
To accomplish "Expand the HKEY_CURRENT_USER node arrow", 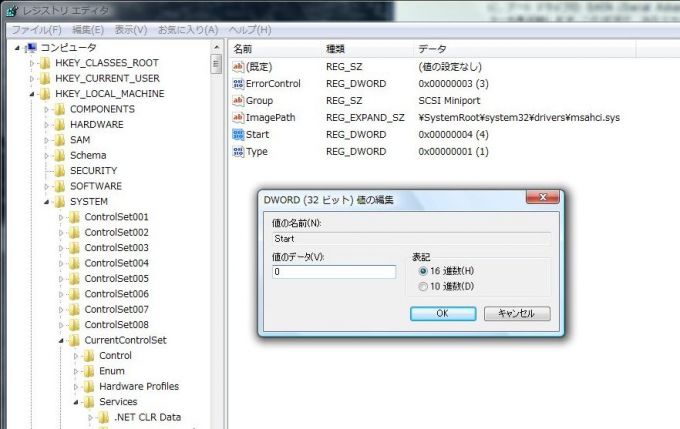I will coord(32,79).
